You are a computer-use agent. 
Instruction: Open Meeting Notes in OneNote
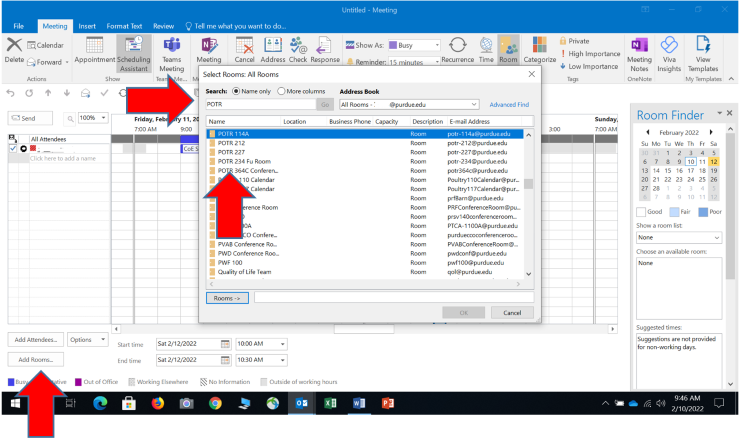(639, 52)
